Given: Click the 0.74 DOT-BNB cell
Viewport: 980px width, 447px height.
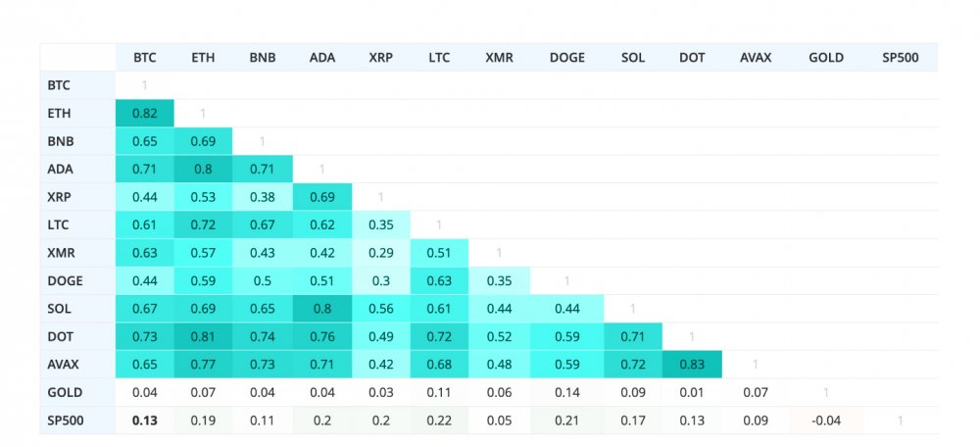Looking at the screenshot, I should (263, 336).
